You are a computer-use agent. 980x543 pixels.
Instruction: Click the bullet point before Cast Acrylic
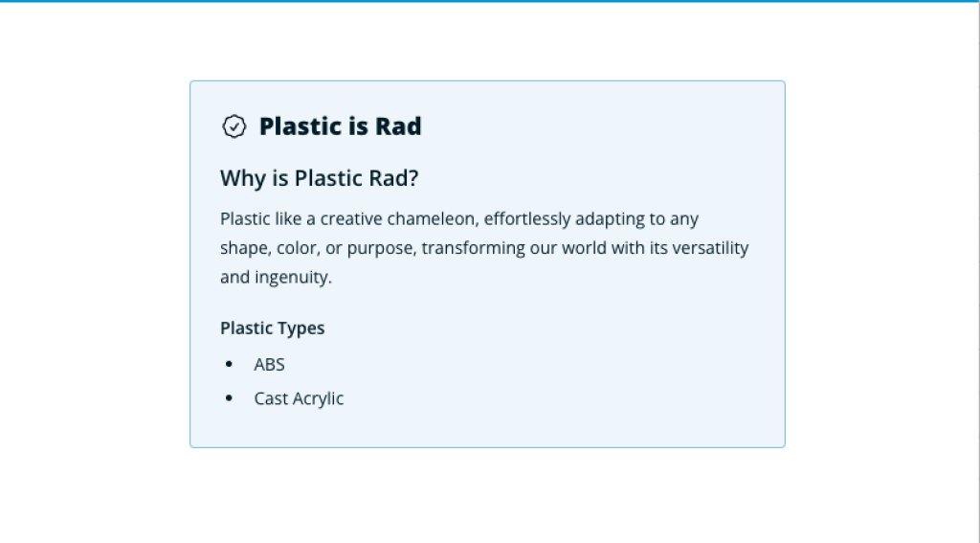click(229, 398)
